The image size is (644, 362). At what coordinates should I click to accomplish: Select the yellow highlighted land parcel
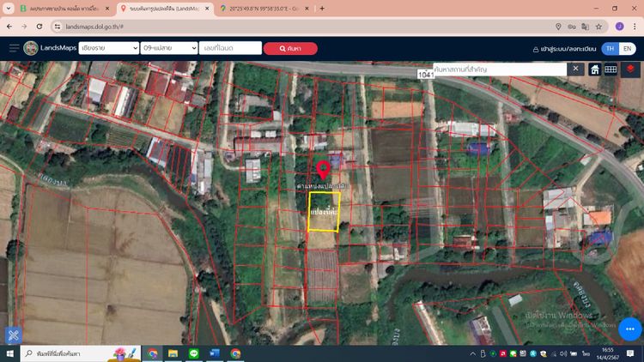pyautogui.click(x=324, y=212)
